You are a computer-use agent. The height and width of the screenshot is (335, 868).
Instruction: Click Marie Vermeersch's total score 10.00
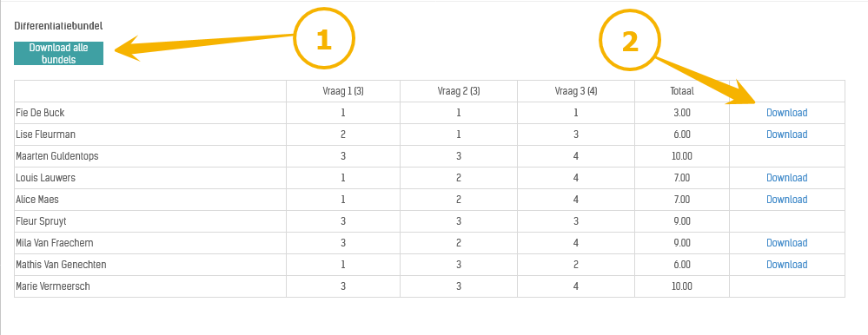click(x=682, y=286)
